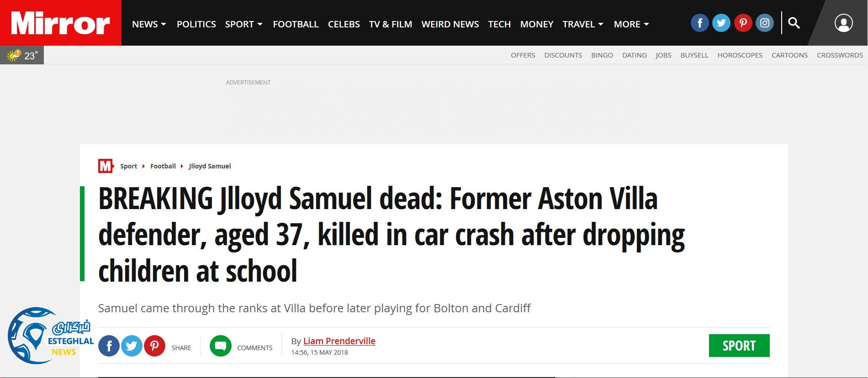
Task: Click the Football breadcrumb link
Action: click(x=163, y=166)
